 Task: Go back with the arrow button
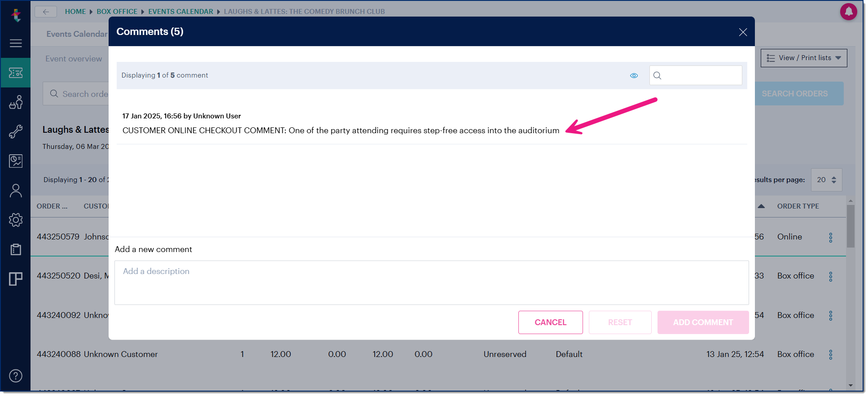tap(46, 12)
